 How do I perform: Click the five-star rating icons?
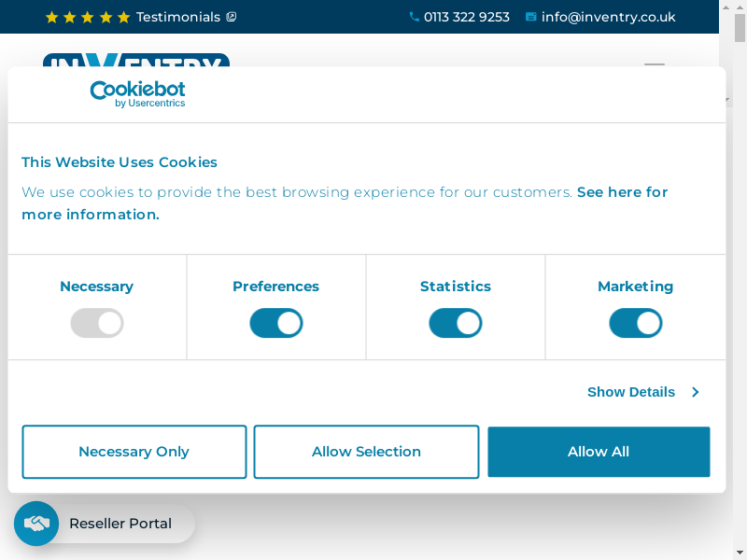(x=88, y=17)
